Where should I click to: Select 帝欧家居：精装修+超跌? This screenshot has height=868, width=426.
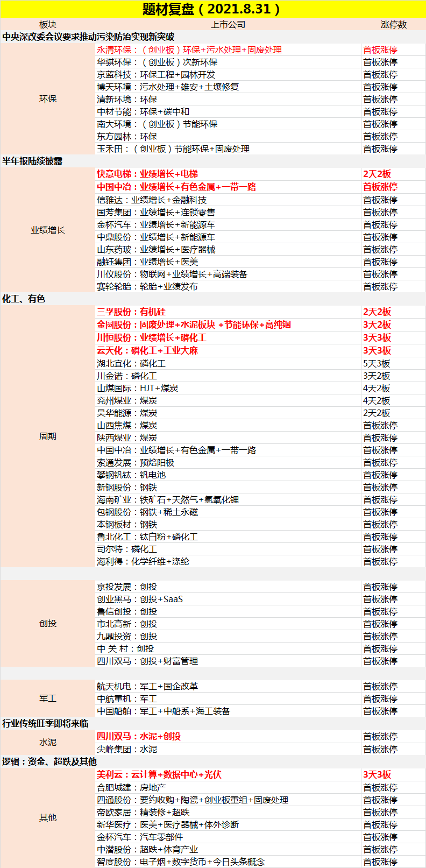pos(143,813)
